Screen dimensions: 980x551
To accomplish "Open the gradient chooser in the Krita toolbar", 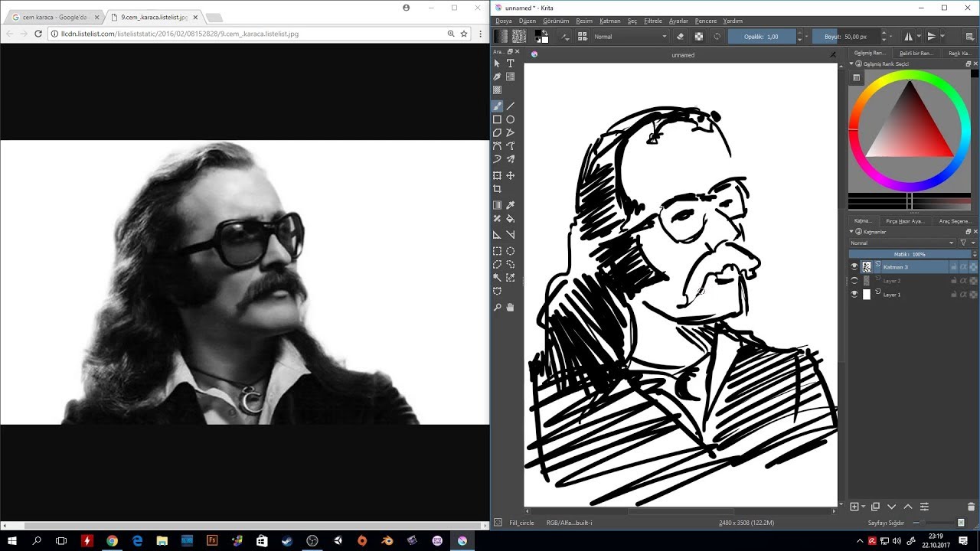I will pos(501,36).
